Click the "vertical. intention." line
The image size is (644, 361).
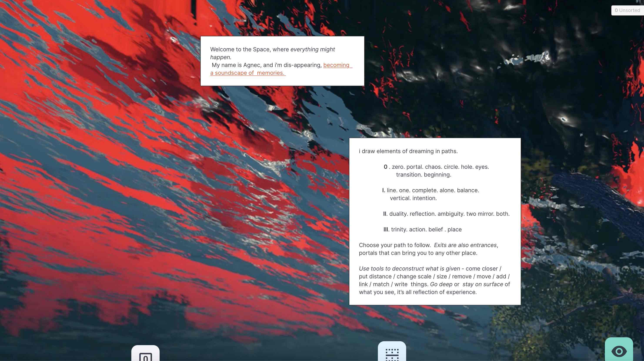pos(413,198)
